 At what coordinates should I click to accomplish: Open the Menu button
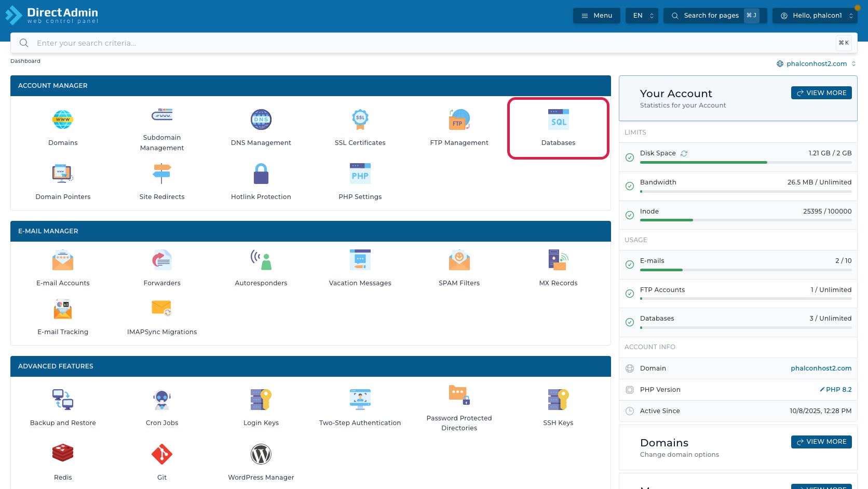(596, 16)
